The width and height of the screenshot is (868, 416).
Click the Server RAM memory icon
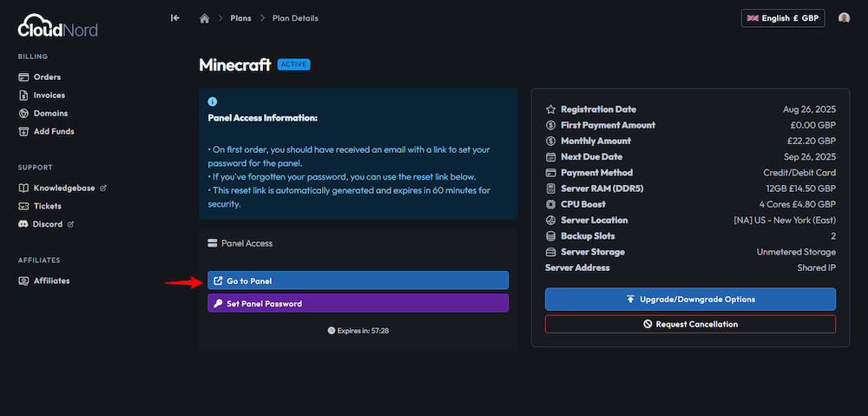pyautogui.click(x=550, y=188)
